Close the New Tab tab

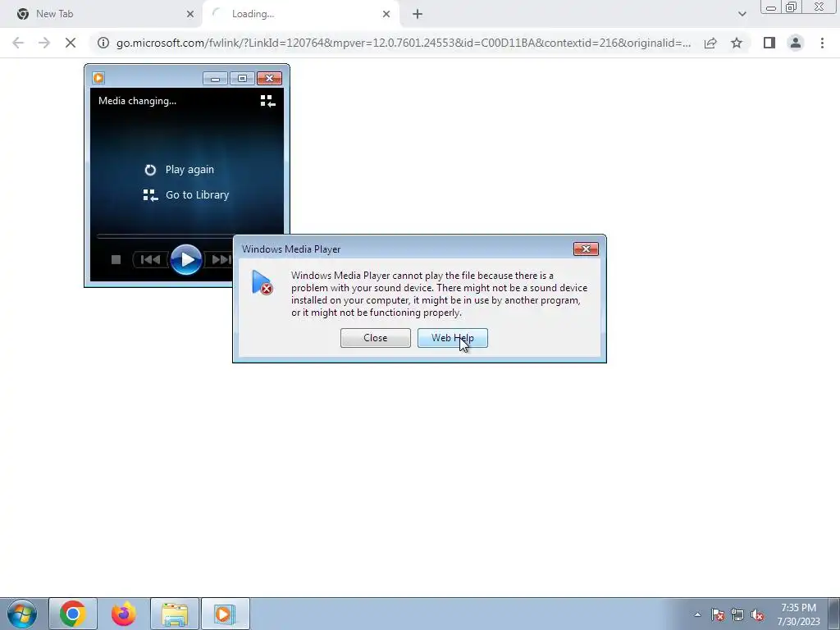(x=189, y=14)
